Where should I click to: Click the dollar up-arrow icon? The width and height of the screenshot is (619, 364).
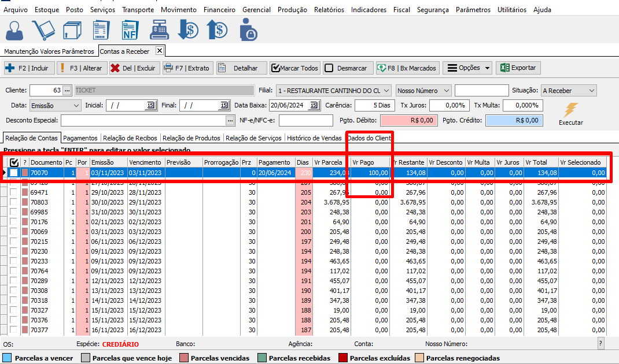218,30
